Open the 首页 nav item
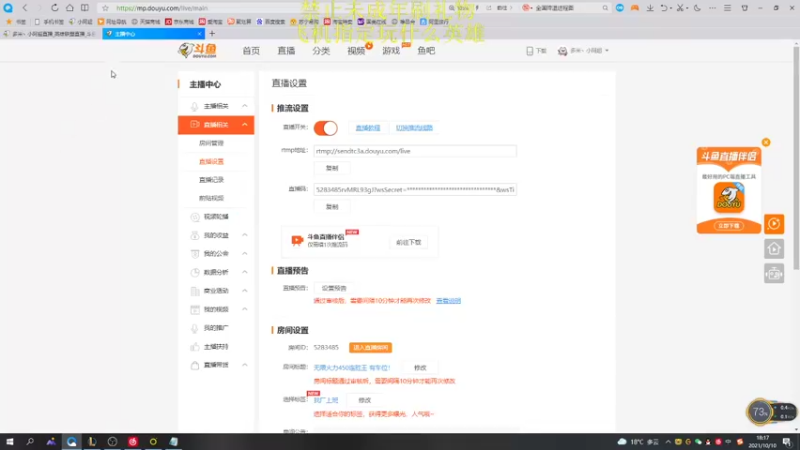The width and height of the screenshot is (800, 450). pos(251,51)
